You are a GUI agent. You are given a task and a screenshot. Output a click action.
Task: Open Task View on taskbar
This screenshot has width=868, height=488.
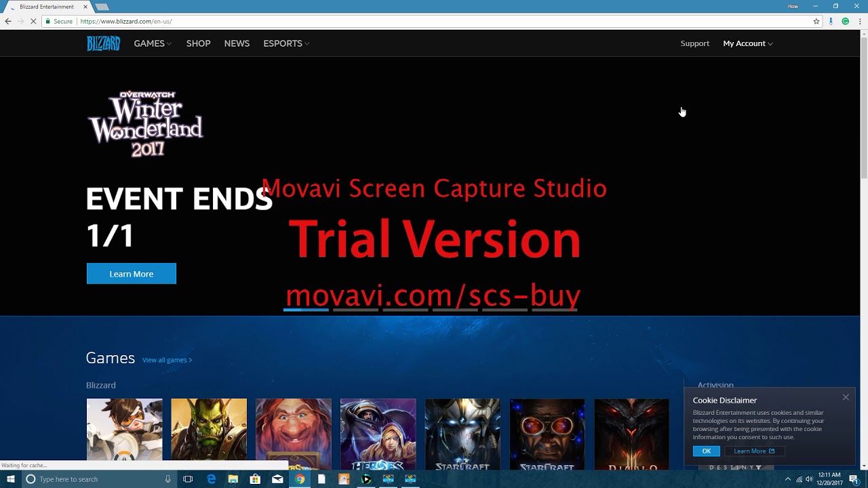(x=188, y=479)
